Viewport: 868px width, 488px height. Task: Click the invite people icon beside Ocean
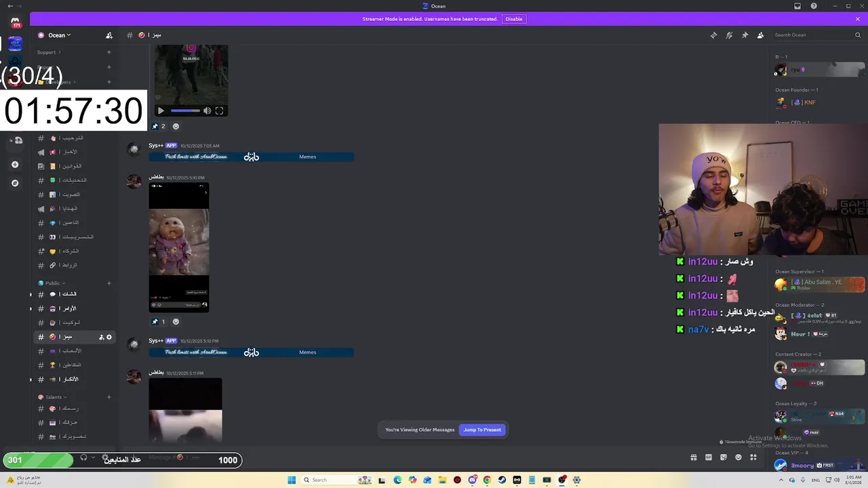coord(109,35)
